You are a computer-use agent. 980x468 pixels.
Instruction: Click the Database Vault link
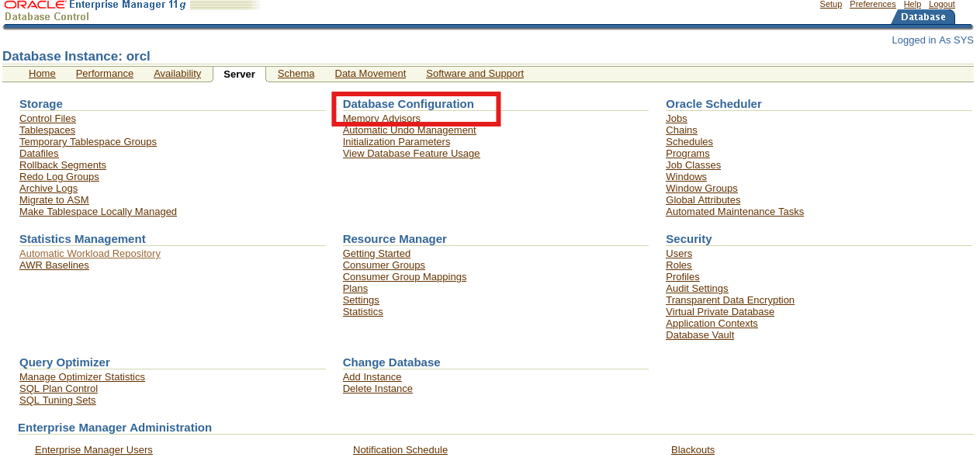point(700,335)
